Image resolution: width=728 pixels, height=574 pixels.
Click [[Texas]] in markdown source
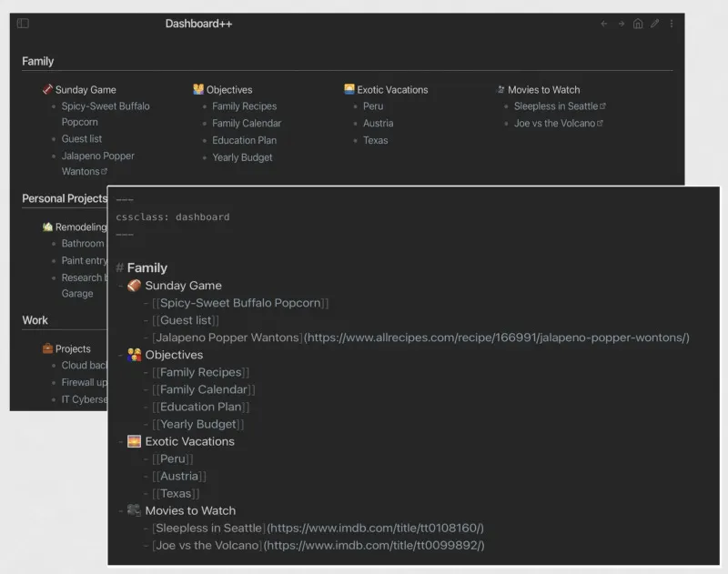[176, 493]
